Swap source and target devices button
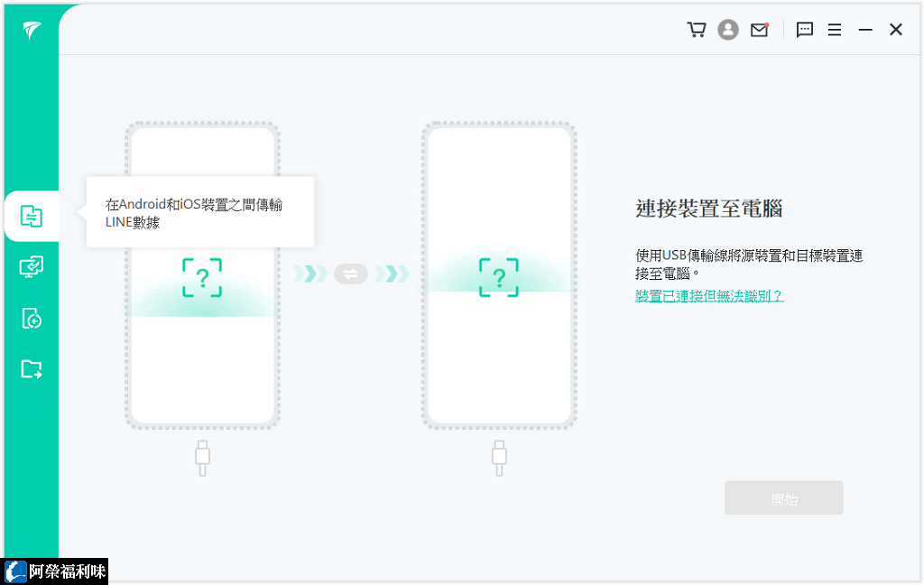The height and width of the screenshot is (585, 924). pyautogui.click(x=351, y=274)
